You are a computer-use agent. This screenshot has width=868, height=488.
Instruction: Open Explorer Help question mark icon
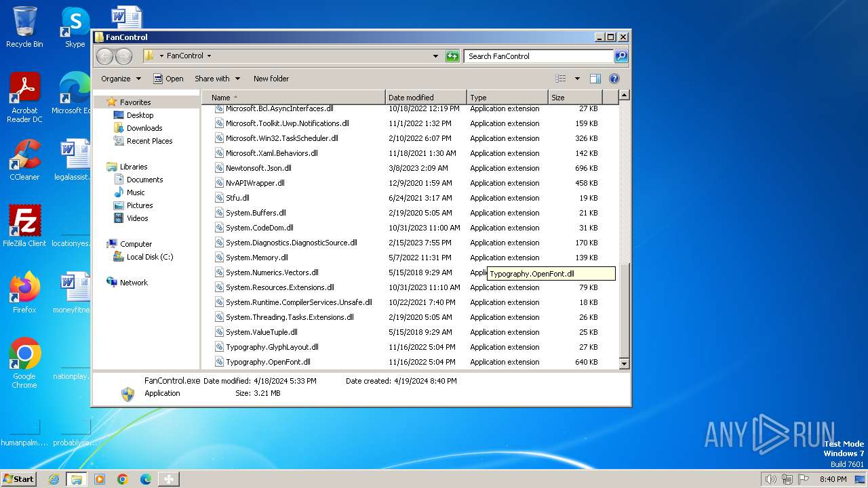coord(614,79)
